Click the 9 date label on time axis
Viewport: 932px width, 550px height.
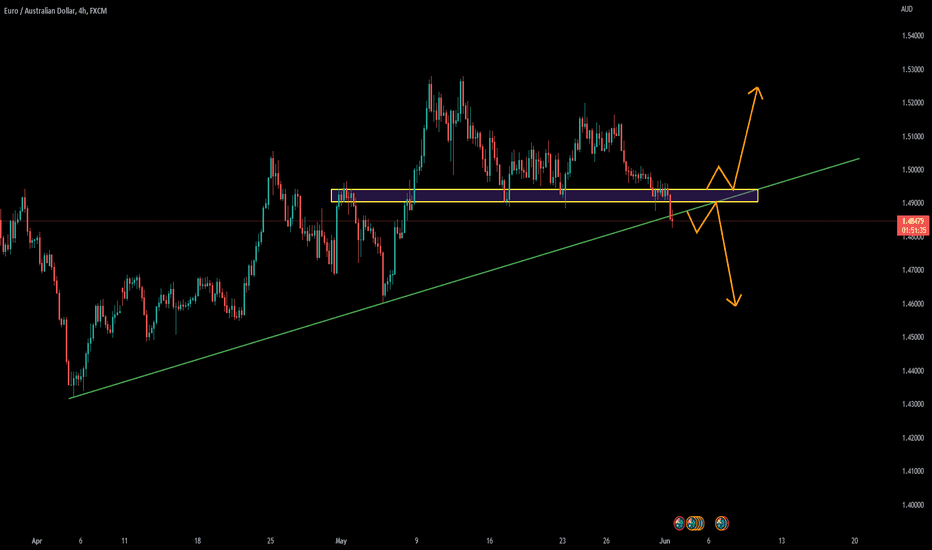(x=417, y=541)
